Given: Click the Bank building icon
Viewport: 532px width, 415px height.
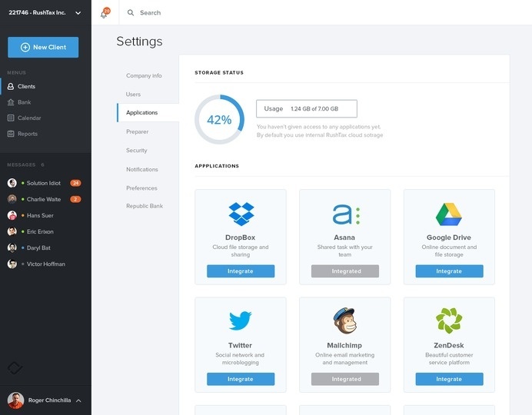Looking at the screenshot, I should click(11, 102).
